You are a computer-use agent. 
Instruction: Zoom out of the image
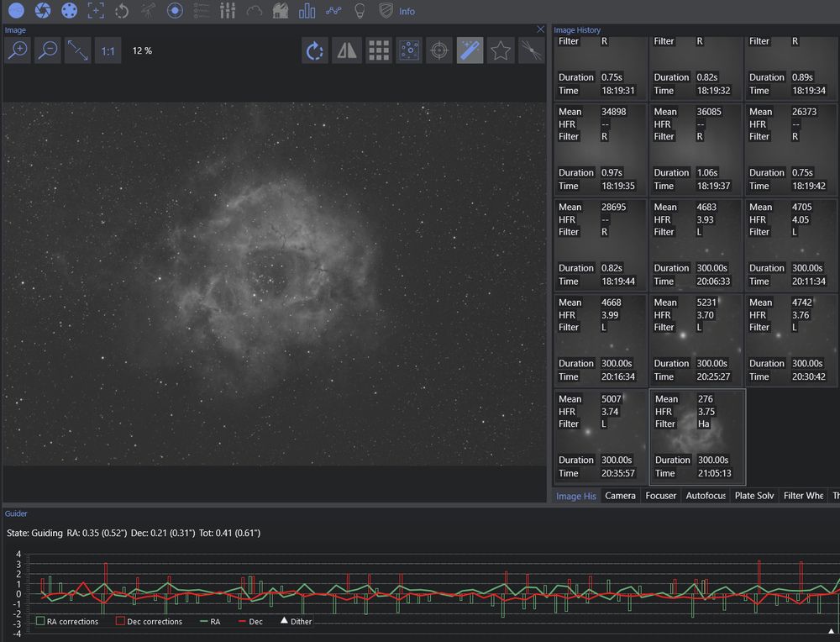[x=48, y=50]
